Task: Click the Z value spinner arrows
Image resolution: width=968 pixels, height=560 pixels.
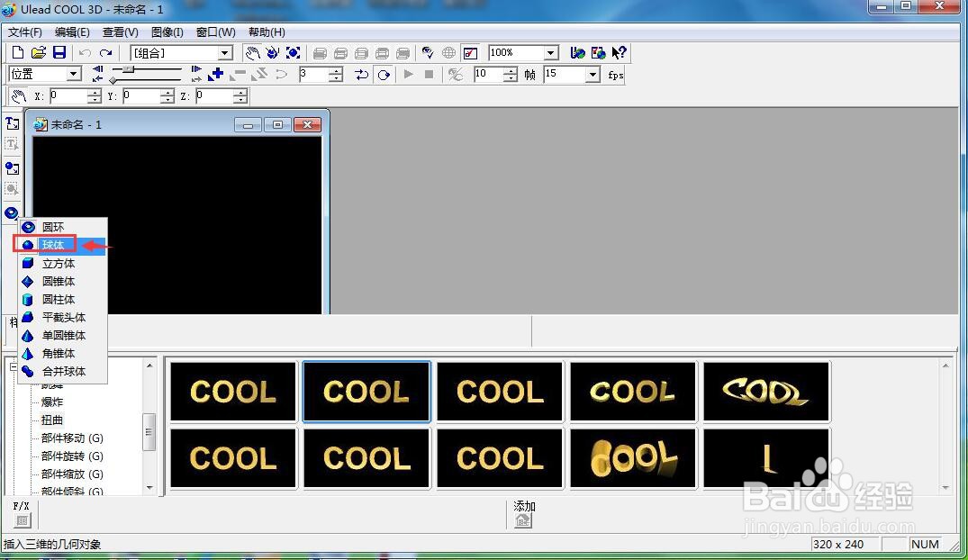Action: pyautogui.click(x=240, y=96)
